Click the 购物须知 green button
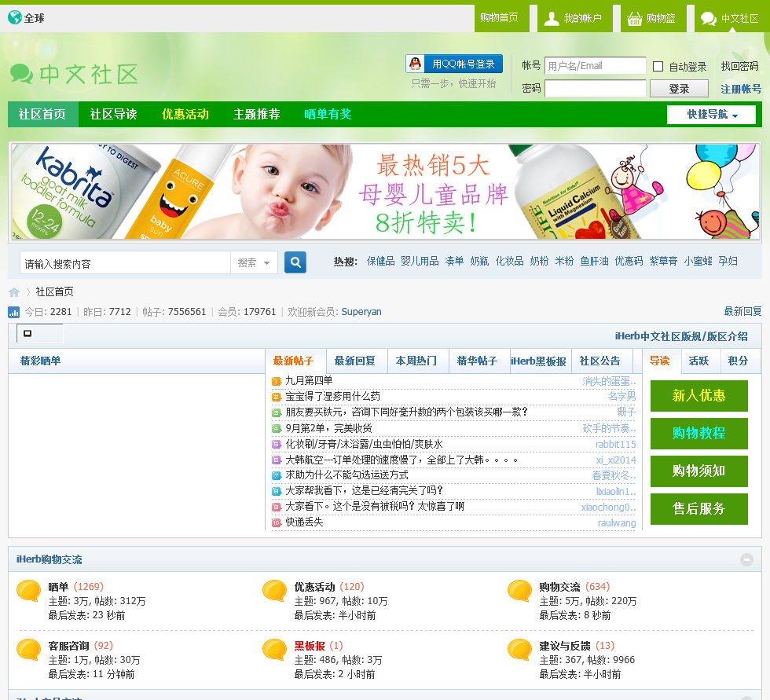The image size is (770, 700). [698, 471]
